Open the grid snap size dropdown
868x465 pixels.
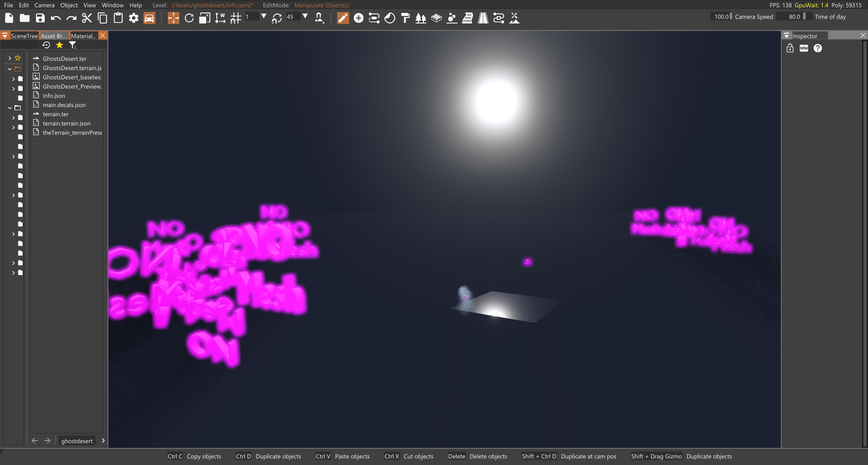coord(264,17)
